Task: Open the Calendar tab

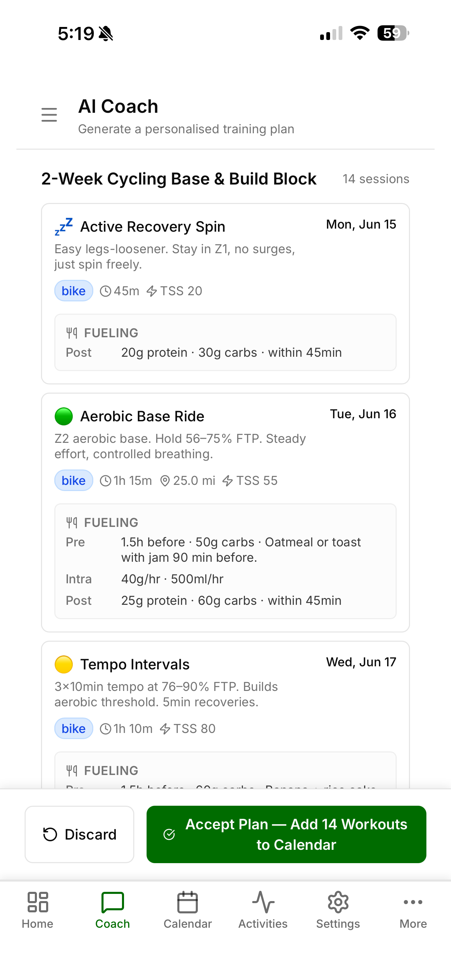Action: pos(188,911)
